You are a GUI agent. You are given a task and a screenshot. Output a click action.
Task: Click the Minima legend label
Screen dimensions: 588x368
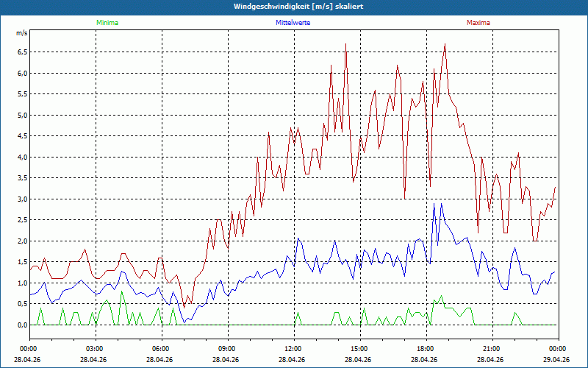107,23
